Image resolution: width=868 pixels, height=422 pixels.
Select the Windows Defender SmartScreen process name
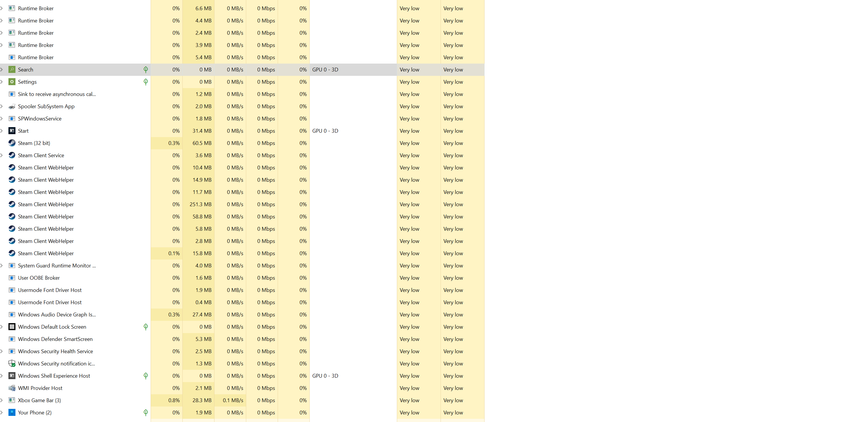tap(55, 339)
